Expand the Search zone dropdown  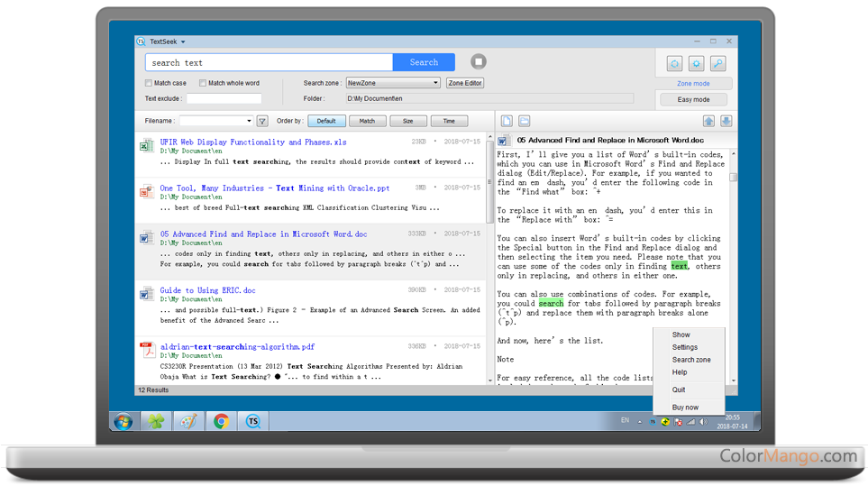[x=435, y=83]
